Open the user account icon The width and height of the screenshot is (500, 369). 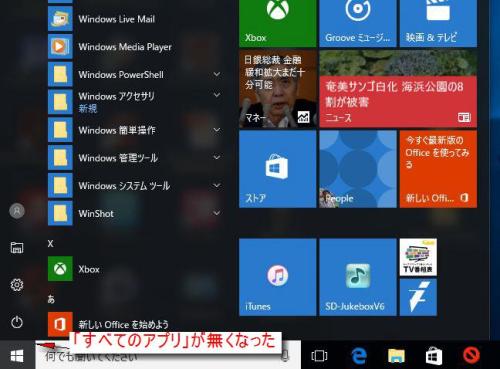click(x=17, y=211)
